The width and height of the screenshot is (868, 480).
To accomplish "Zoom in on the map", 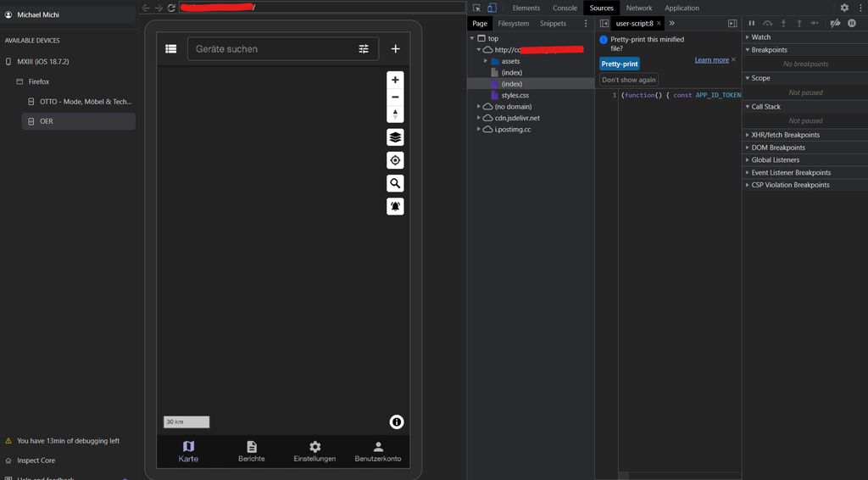I will (x=395, y=80).
